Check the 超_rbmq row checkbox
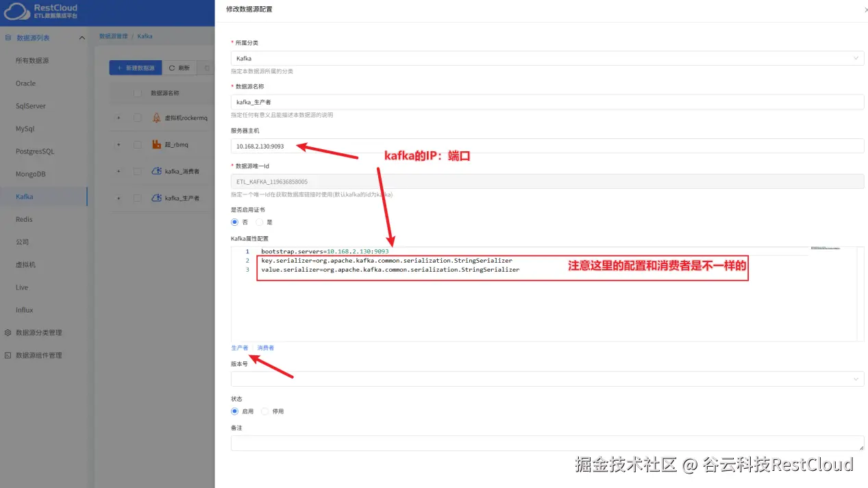 point(138,144)
